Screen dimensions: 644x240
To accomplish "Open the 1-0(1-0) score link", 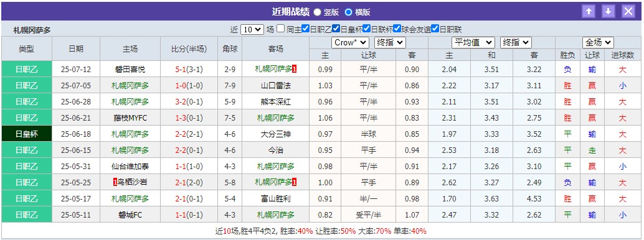I will tap(189, 86).
